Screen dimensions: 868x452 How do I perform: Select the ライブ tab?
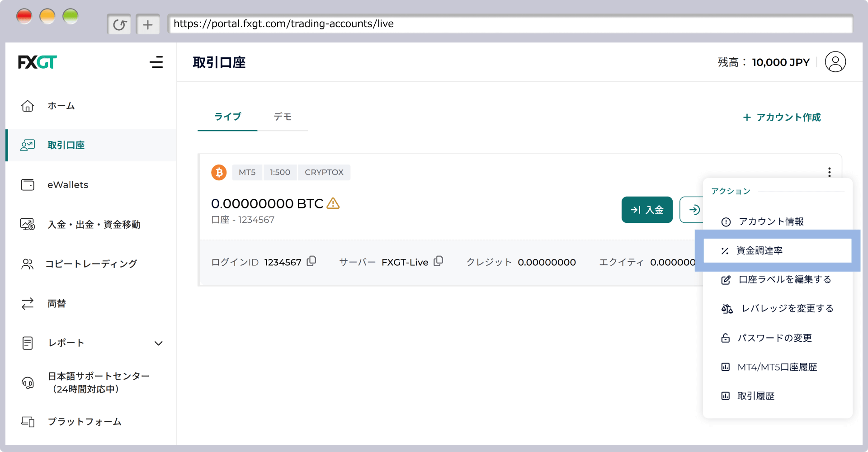point(227,117)
